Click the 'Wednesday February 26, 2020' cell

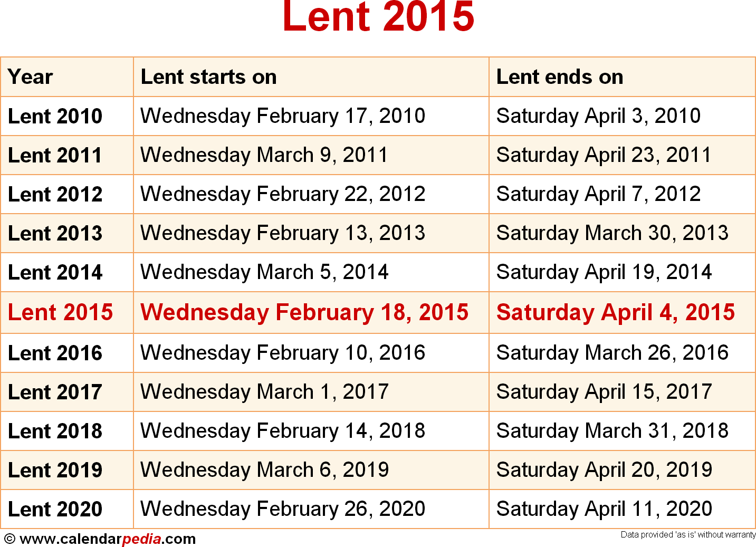pos(283,509)
